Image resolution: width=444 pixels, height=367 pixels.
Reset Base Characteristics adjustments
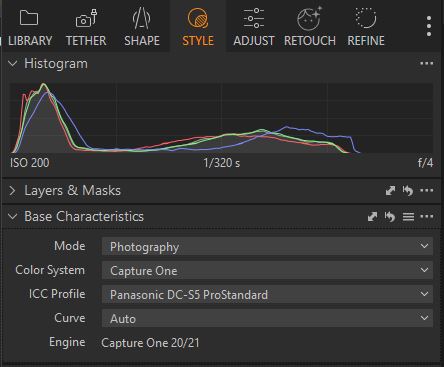(x=390, y=217)
